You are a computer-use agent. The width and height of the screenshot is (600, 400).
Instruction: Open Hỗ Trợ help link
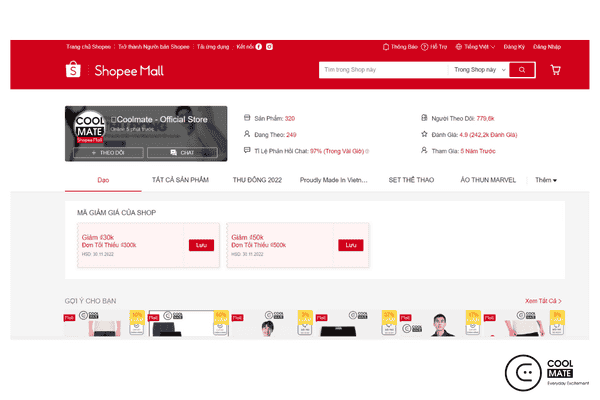(x=435, y=46)
